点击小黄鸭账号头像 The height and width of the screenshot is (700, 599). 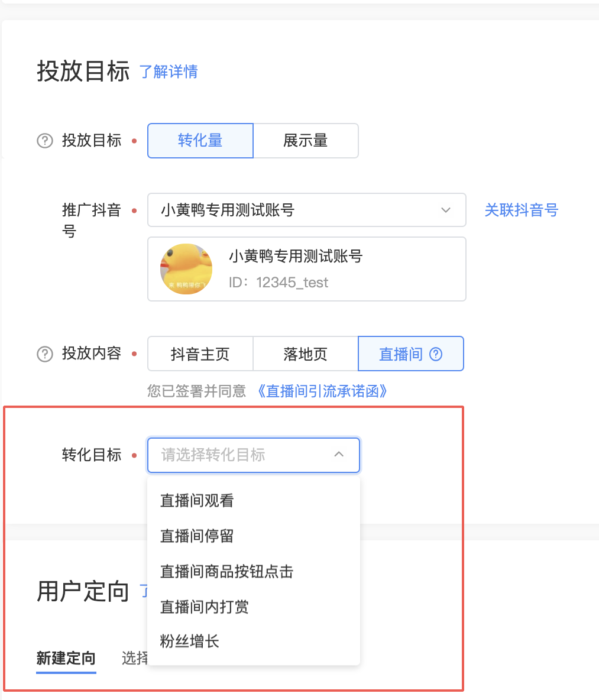(x=186, y=268)
